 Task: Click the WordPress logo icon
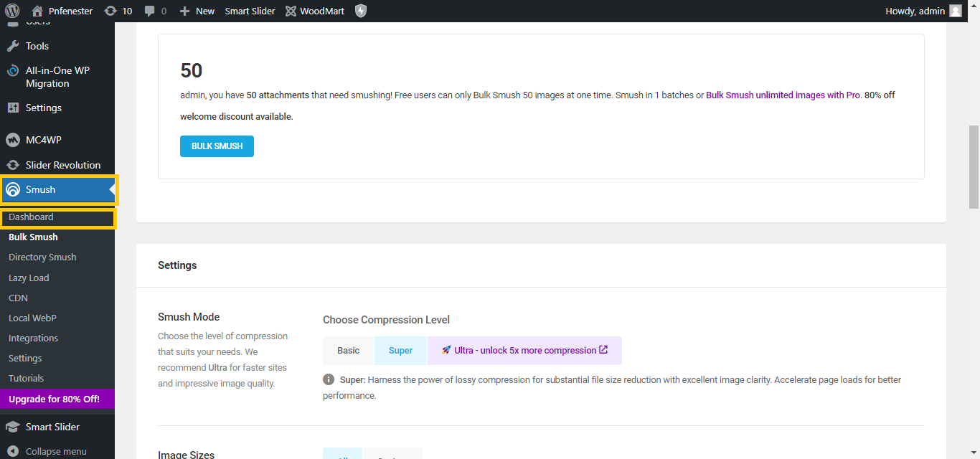(12, 11)
